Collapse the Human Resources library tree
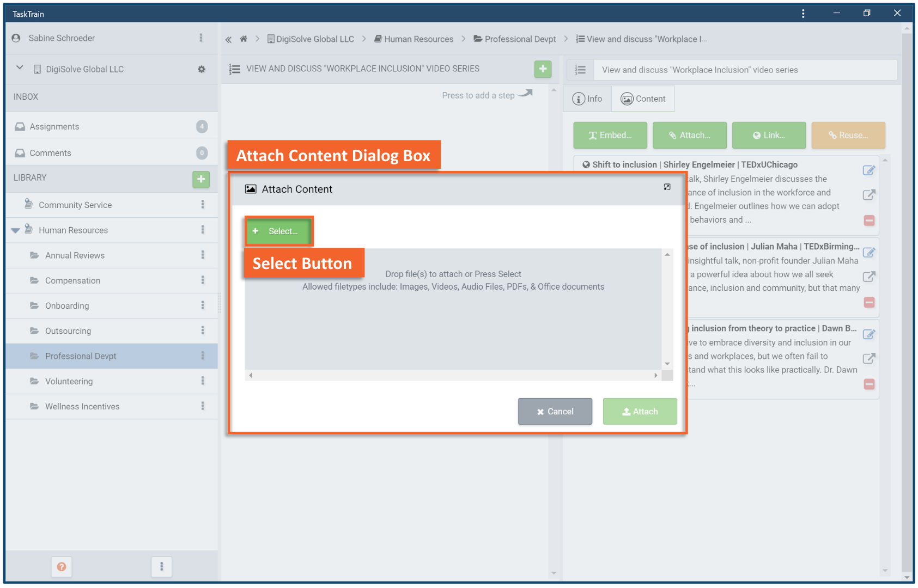The width and height of the screenshot is (918, 588). pyautogui.click(x=16, y=231)
